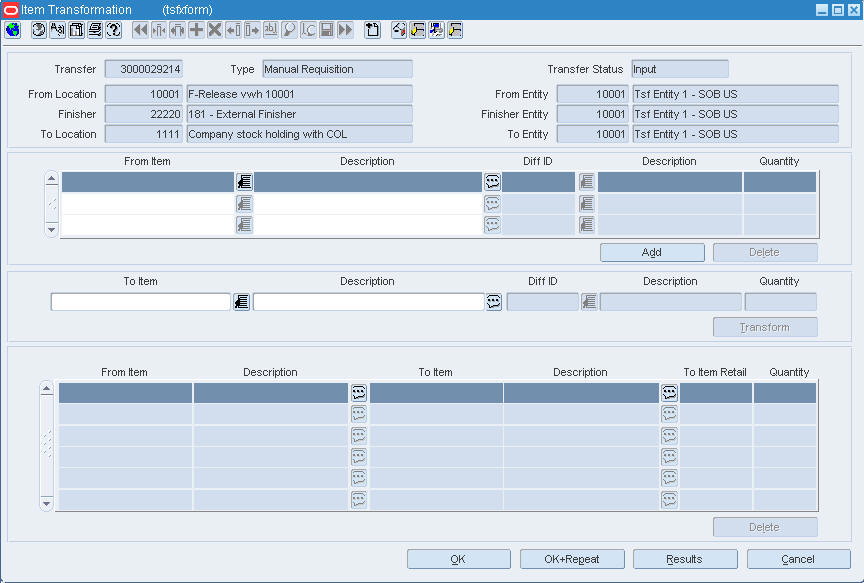The image size is (864, 583).
Task: Click the 'abl' field edit toolbar icon
Action: [x=270, y=30]
